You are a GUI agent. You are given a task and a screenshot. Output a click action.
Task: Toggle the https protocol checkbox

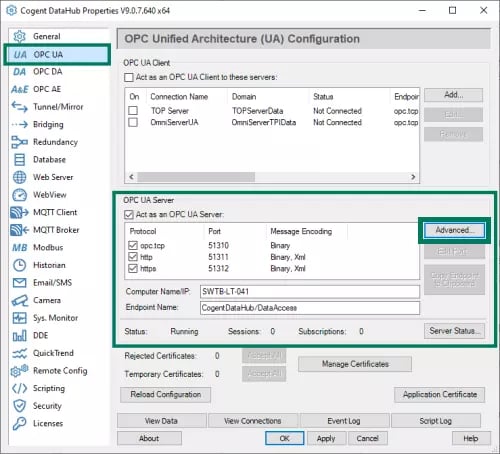tap(133, 268)
